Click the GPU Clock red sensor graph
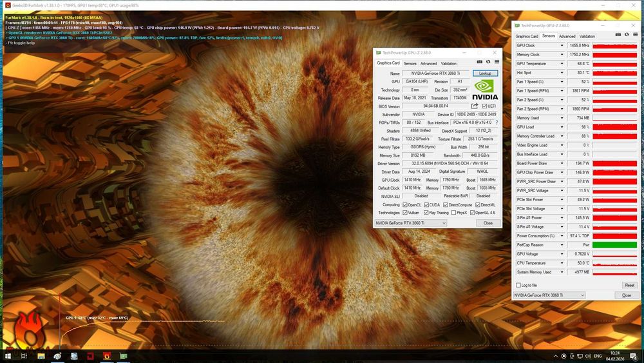The image size is (644, 363). 614,46
